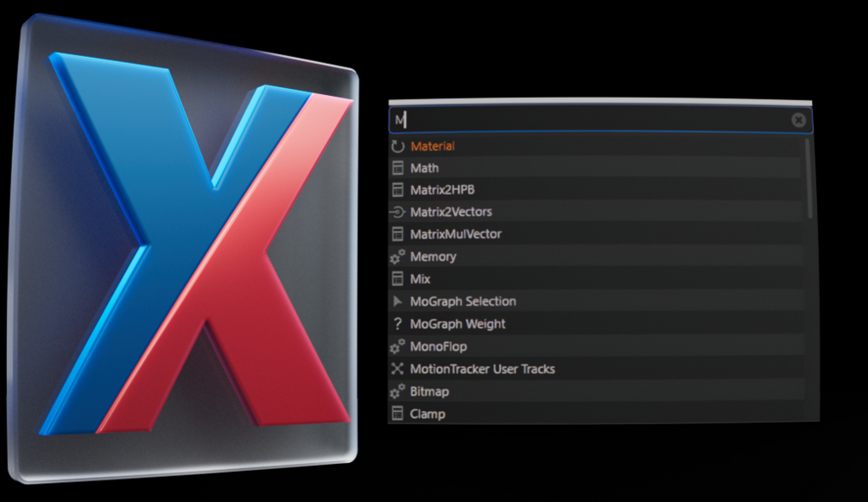The image size is (868, 502).
Task: Select MoGraph Selection in the list
Action: point(596,302)
